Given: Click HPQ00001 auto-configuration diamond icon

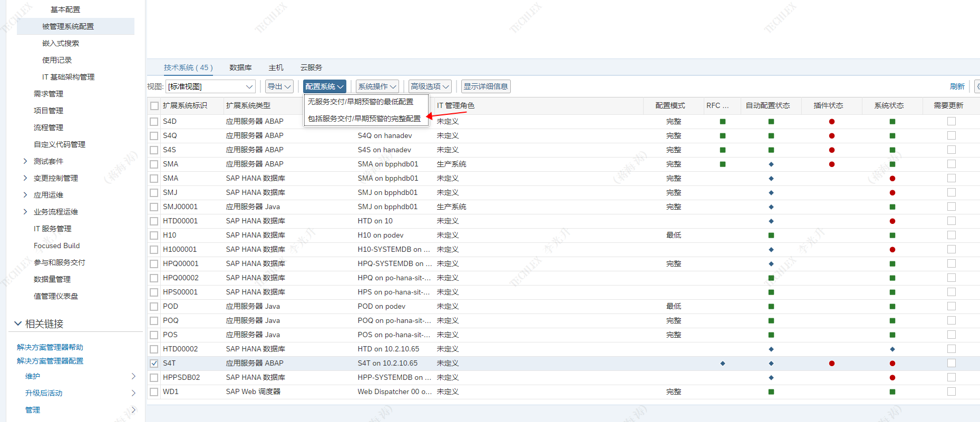Looking at the screenshot, I should coord(771,264).
